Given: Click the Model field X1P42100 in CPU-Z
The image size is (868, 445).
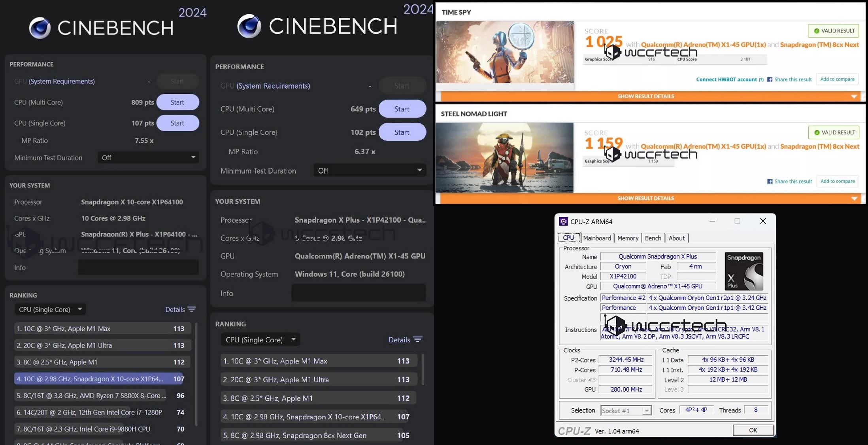Looking at the screenshot, I should (623, 276).
